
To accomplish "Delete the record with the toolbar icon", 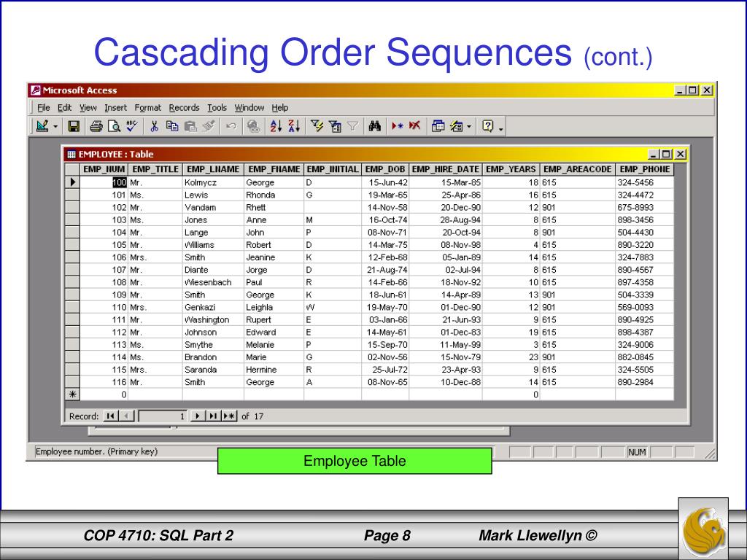I will (x=415, y=126).
